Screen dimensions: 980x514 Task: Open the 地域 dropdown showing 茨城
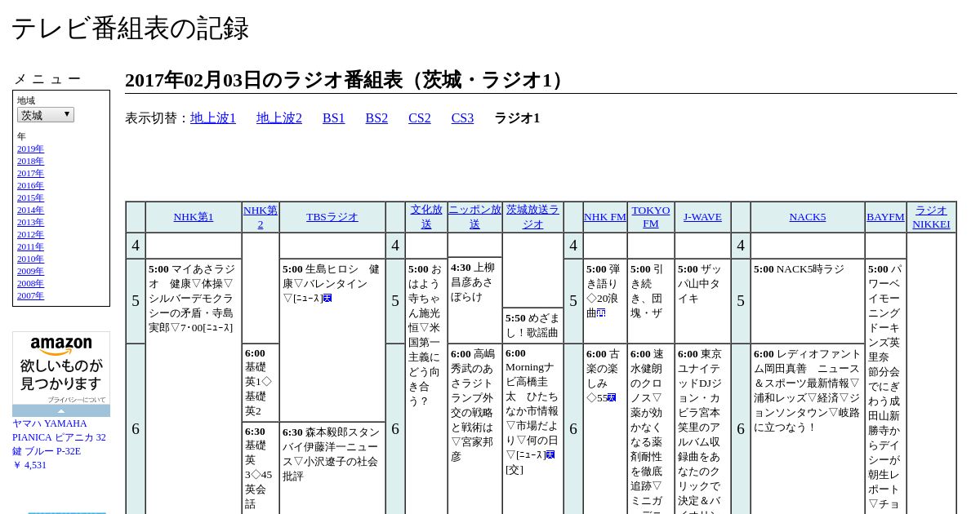(46, 115)
